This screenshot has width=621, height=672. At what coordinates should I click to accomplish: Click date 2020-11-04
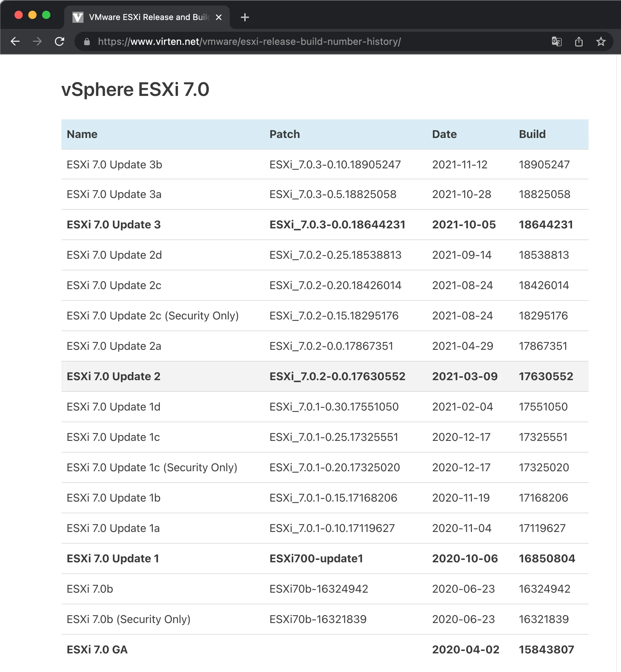point(462,528)
